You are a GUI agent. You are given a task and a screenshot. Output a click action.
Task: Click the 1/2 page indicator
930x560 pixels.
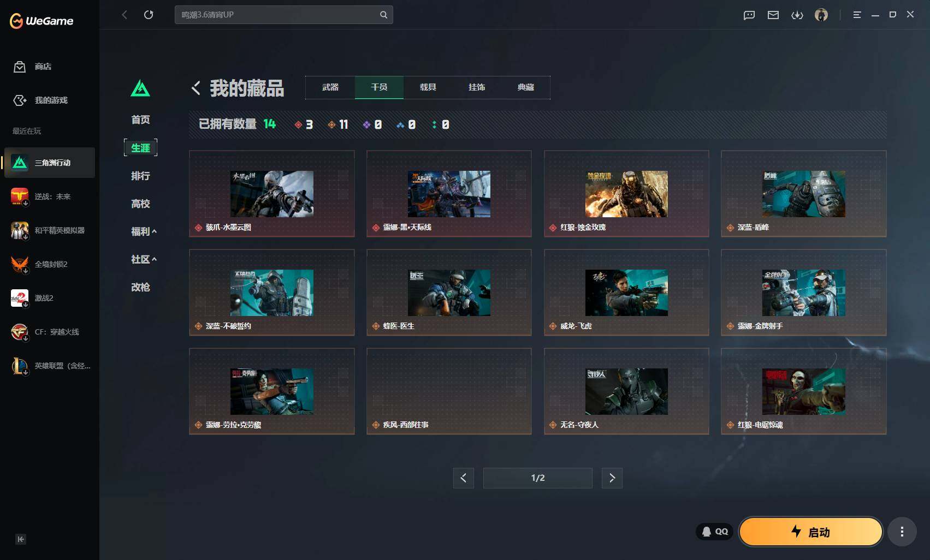coord(538,478)
